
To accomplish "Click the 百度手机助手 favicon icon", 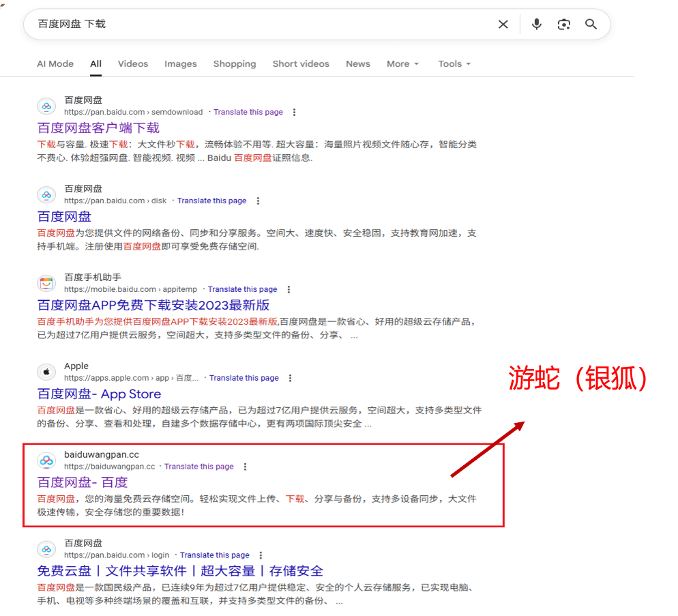I will [x=46, y=283].
